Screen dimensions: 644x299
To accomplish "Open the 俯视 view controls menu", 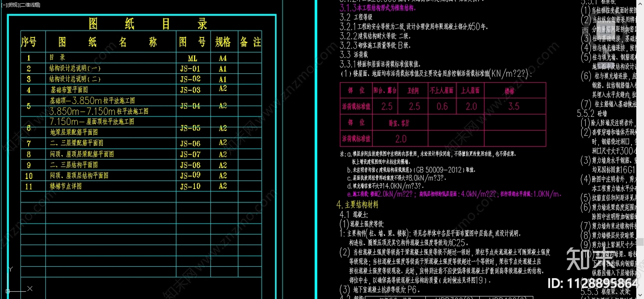I will (x=13, y=5).
